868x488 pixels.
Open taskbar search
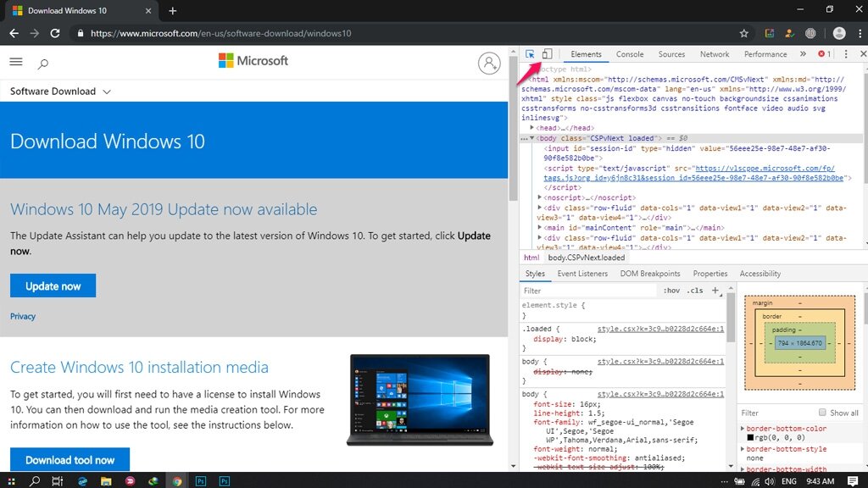34,481
